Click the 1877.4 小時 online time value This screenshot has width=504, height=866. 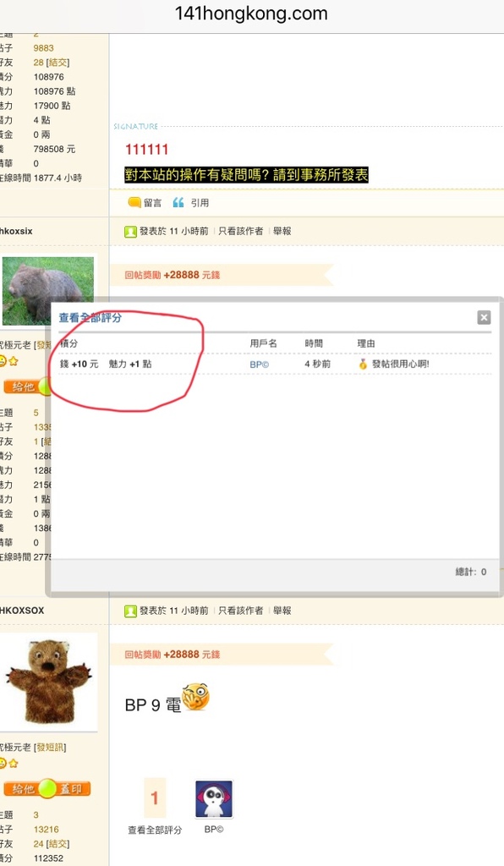[58, 178]
